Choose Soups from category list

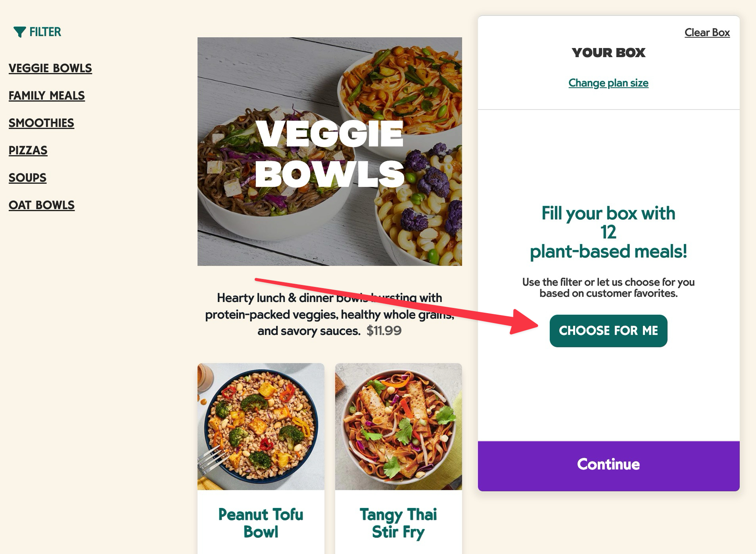[28, 178]
